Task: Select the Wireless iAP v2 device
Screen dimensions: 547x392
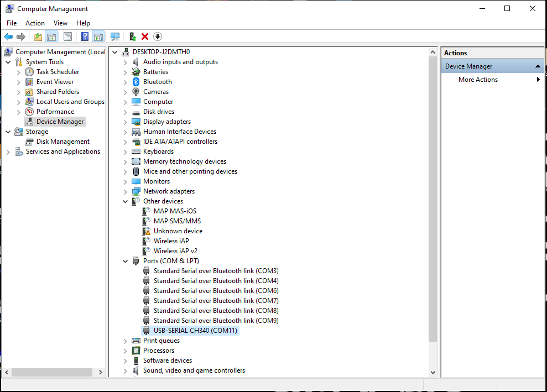Action: pyautogui.click(x=175, y=251)
